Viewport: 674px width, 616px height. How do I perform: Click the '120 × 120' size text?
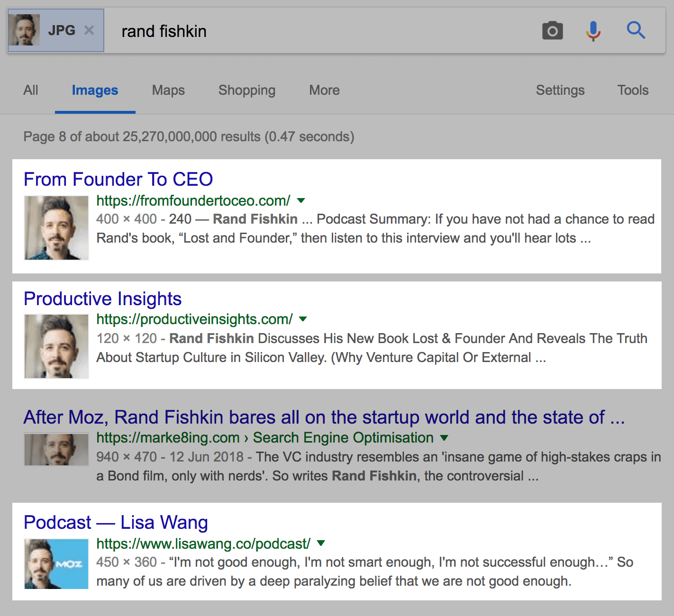(127, 338)
